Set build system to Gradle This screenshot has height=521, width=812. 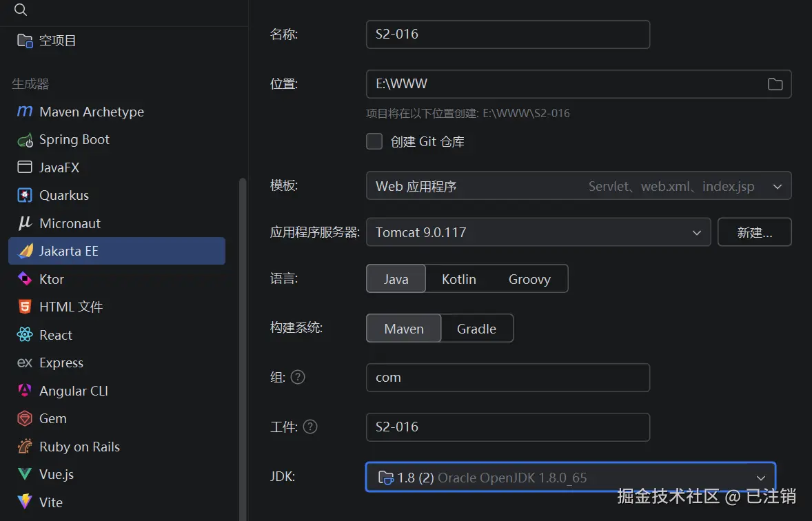coord(476,328)
